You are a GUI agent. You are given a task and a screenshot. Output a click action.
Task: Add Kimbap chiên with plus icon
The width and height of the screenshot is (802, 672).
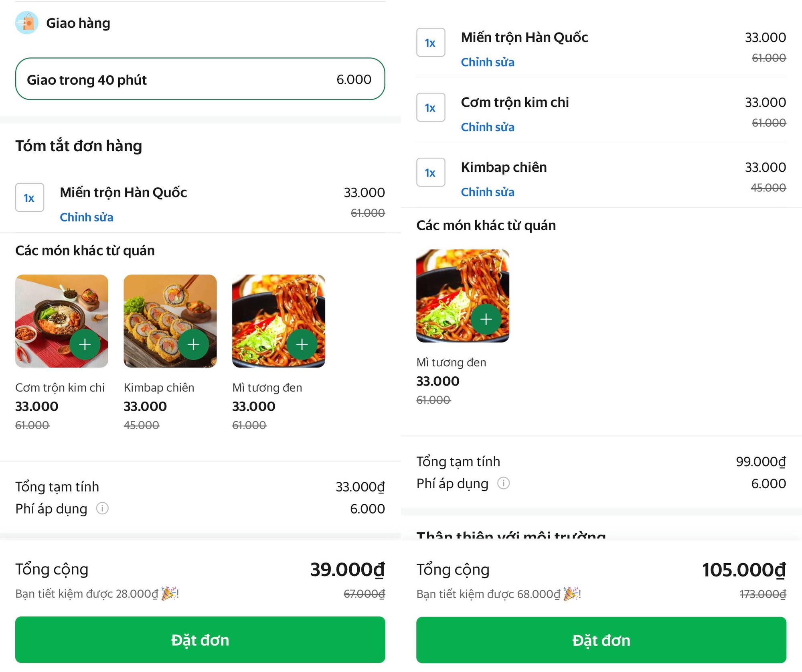(193, 344)
